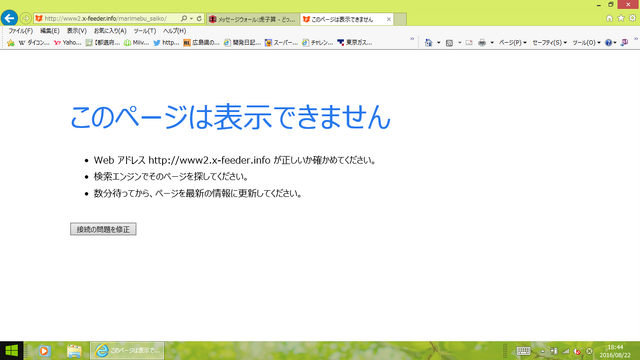Screen dimensions: 640x360
Task: Open the 広島県 favorite link
Action: (202, 42)
